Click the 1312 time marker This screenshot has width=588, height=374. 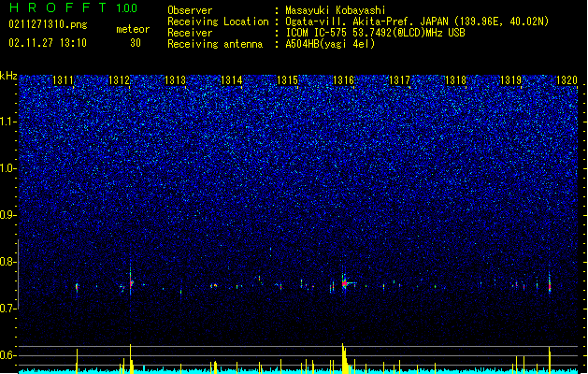[x=119, y=80]
